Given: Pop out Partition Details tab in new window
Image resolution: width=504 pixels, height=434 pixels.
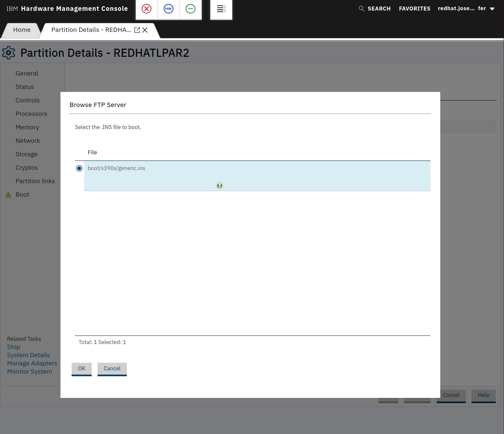Looking at the screenshot, I should pos(137,30).
